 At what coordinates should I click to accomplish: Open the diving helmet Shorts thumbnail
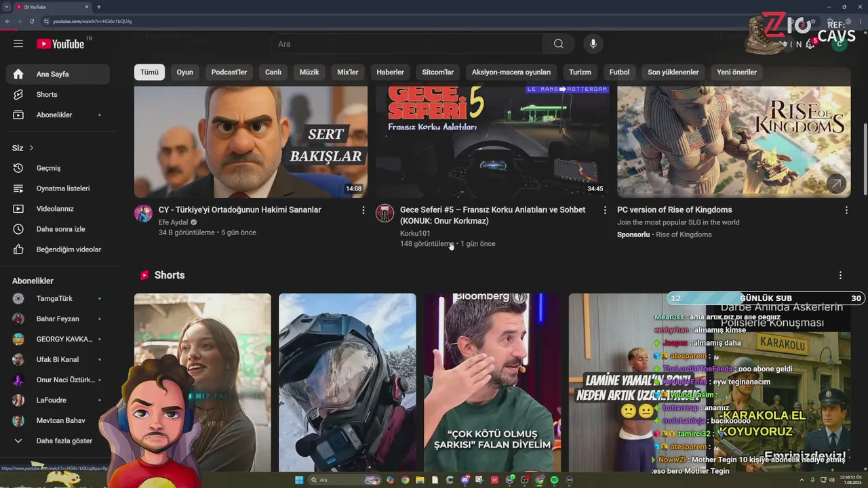(347, 382)
